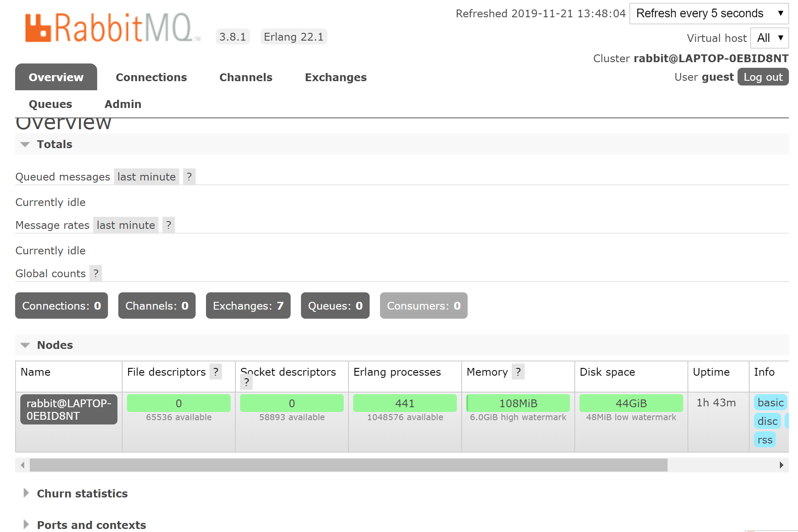
Task: Click the Socket descriptors 0 bar
Action: coord(292,403)
